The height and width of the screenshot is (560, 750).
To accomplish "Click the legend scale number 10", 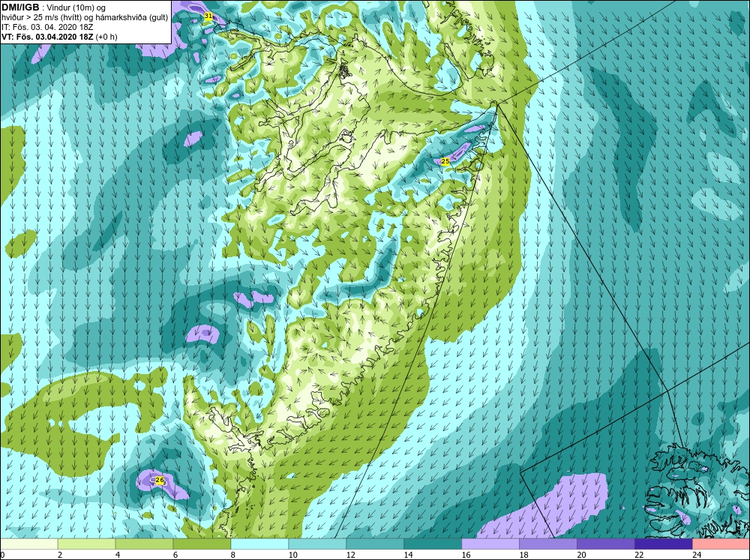I will [x=292, y=555].
